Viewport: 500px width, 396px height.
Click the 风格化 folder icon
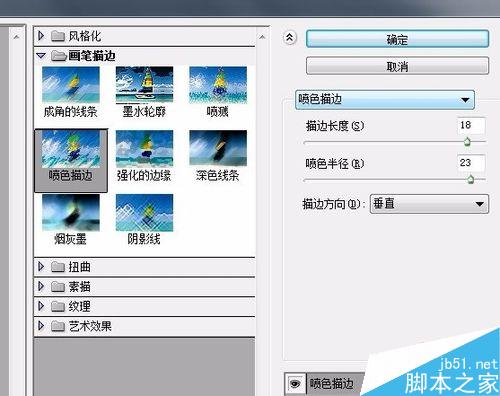click(58, 36)
